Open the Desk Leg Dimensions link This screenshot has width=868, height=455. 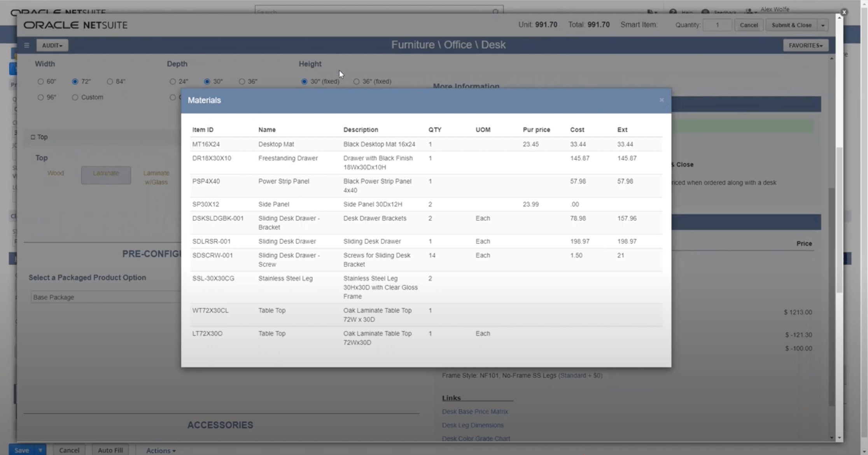pyautogui.click(x=472, y=425)
